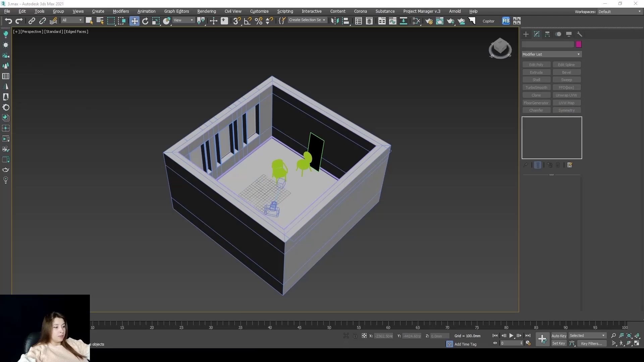Enable Auto Key mode
This screenshot has width=644, height=362.
558,336
